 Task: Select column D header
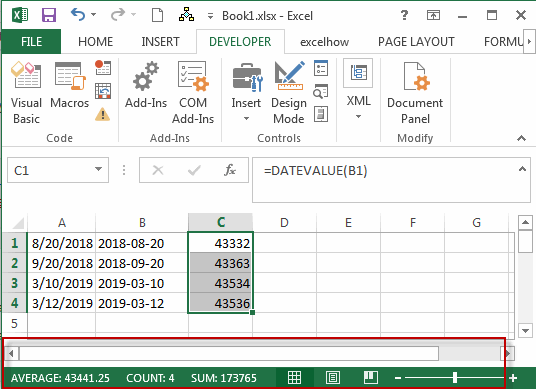tap(284, 223)
